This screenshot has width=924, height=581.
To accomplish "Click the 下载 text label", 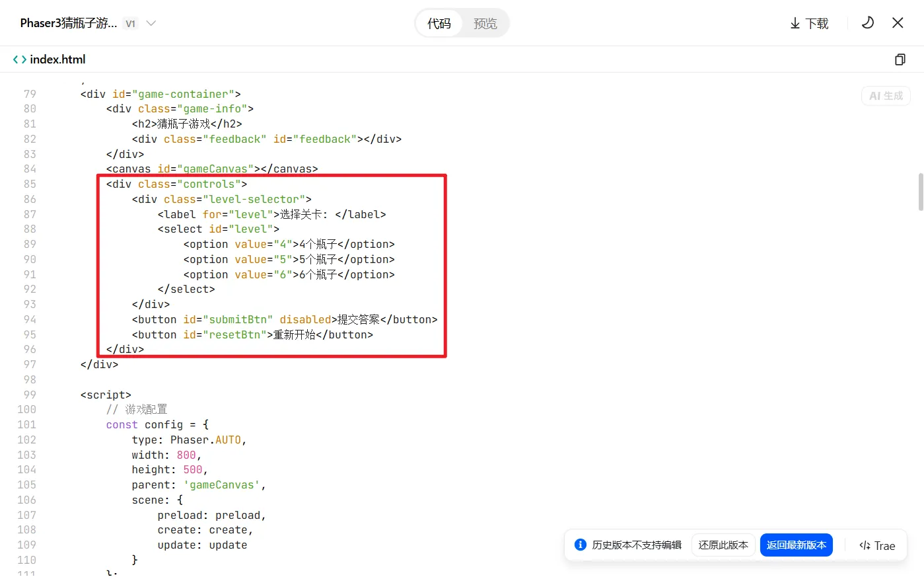I will (817, 24).
